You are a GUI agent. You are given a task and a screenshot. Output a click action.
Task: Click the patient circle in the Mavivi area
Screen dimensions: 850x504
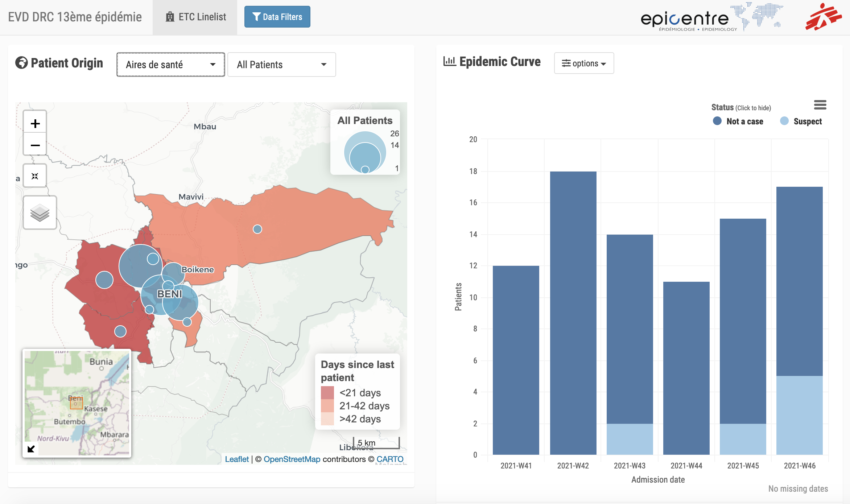[257, 229]
